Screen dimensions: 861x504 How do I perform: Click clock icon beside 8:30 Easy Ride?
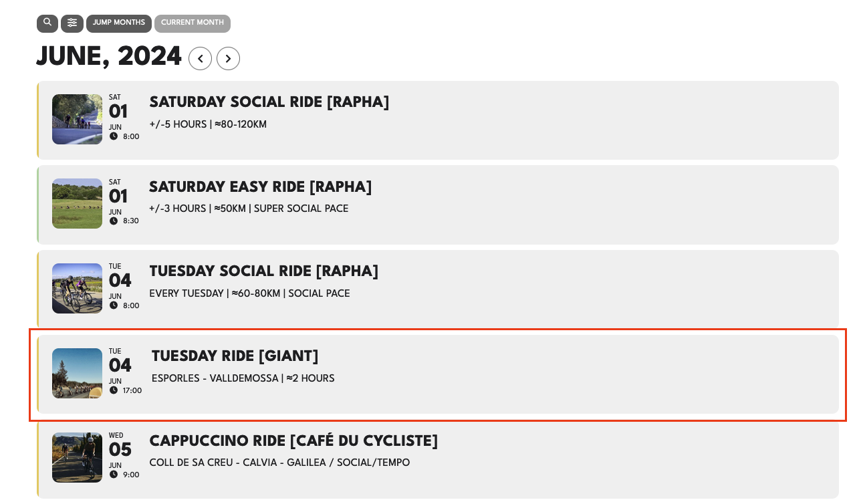pyautogui.click(x=114, y=221)
